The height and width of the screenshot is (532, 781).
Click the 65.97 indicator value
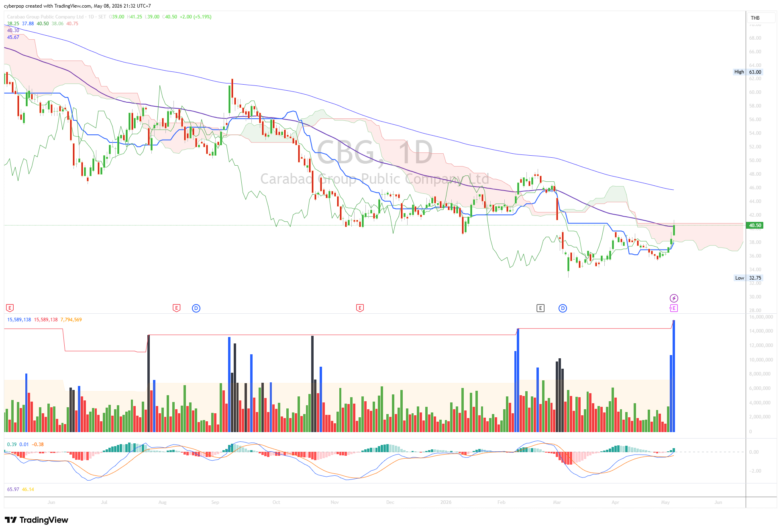click(13, 489)
